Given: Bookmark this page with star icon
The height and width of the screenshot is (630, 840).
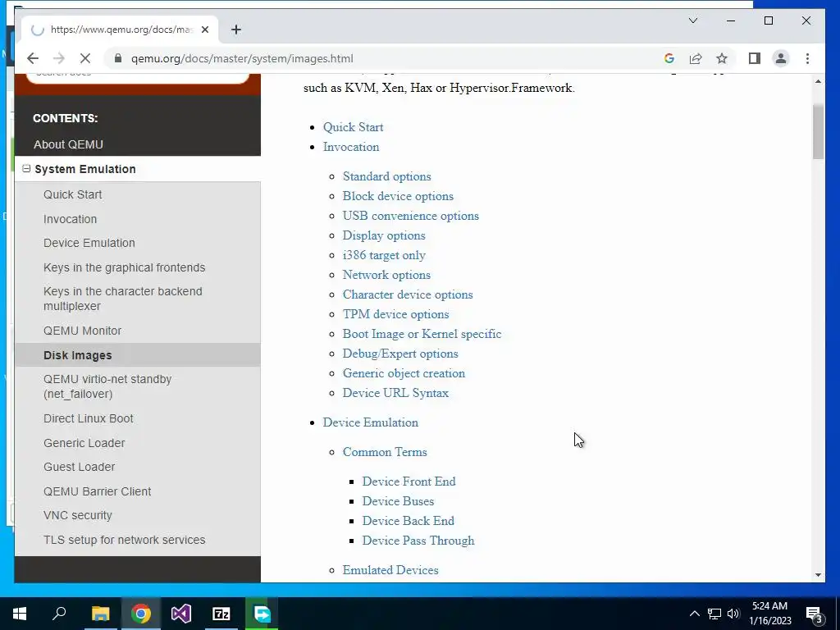Looking at the screenshot, I should (722, 58).
